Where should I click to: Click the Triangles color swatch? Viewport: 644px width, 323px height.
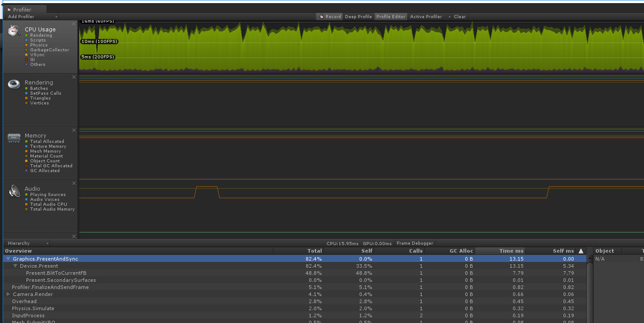point(27,98)
